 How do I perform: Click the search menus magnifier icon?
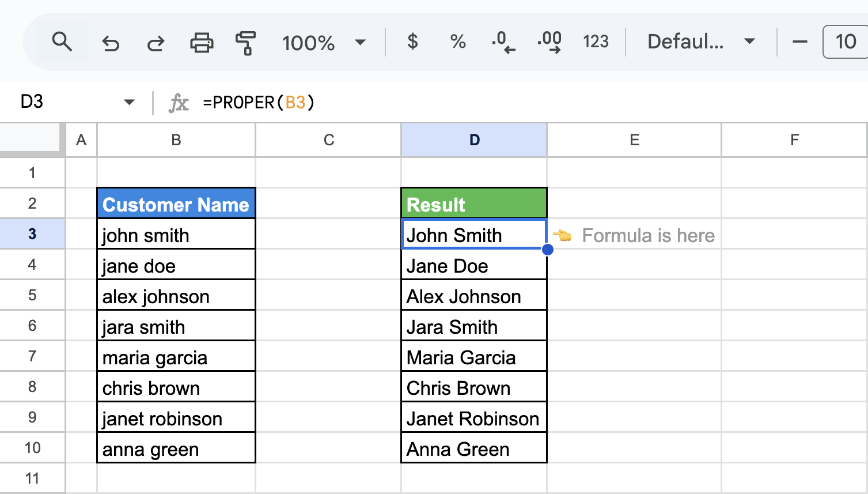[x=62, y=42]
